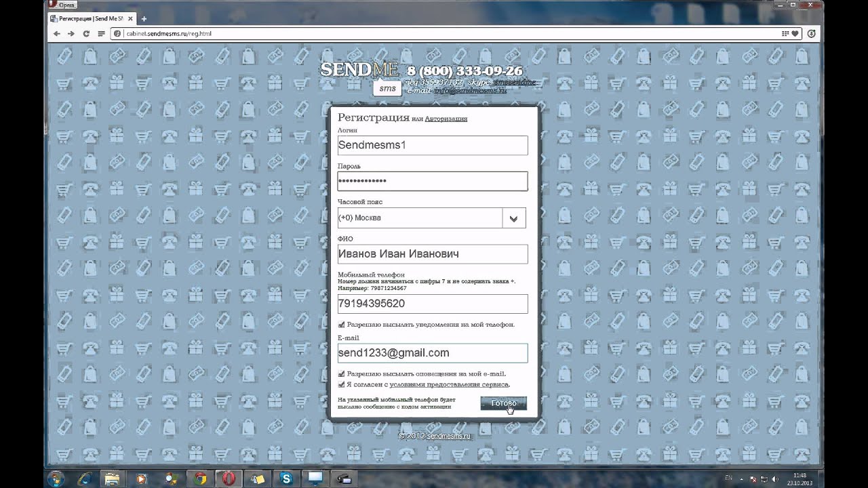Edit the mobile phone field 79194395620
Viewport: 868px width, 488px height.
point(433,304)
